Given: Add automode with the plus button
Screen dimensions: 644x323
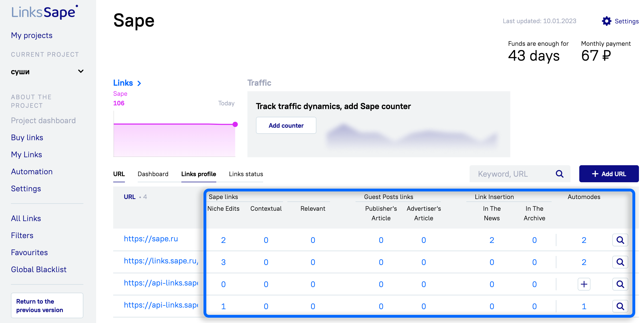Looking at the screenshot, I should pyautogui.click(x=584, y=284).
